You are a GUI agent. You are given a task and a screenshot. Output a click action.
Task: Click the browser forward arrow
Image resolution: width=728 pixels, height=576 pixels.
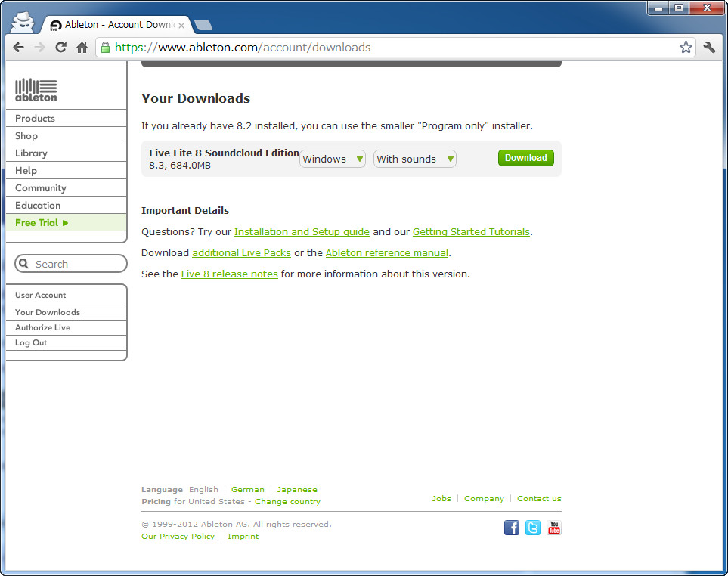40,48
